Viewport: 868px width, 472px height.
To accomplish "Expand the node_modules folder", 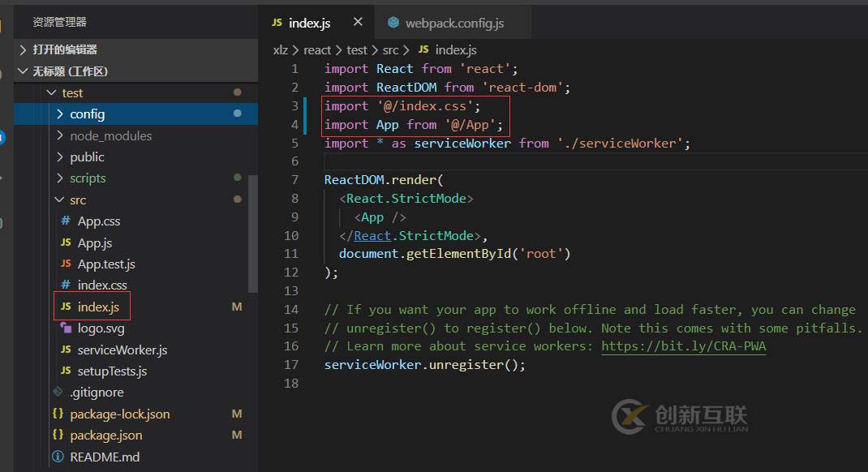I will tap(60, 135).
